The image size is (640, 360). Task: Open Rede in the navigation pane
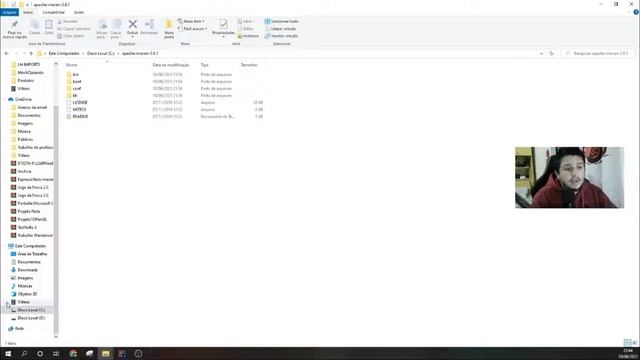19,329
